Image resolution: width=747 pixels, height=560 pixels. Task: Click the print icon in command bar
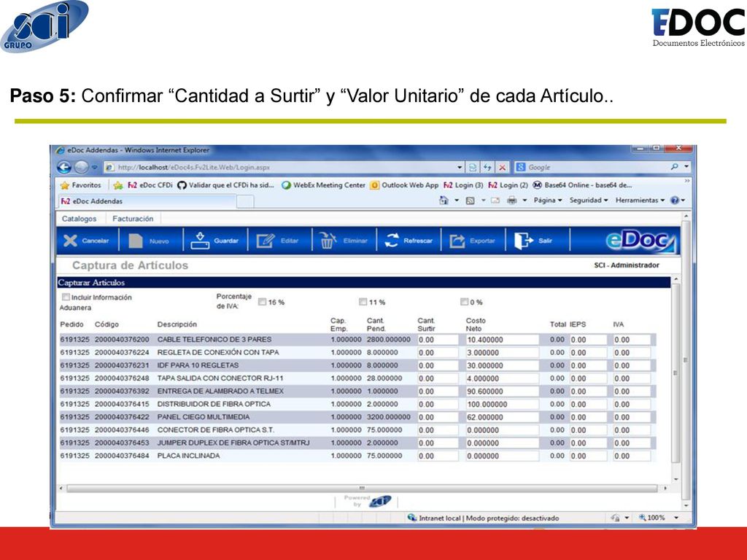[x=511, y=201]
